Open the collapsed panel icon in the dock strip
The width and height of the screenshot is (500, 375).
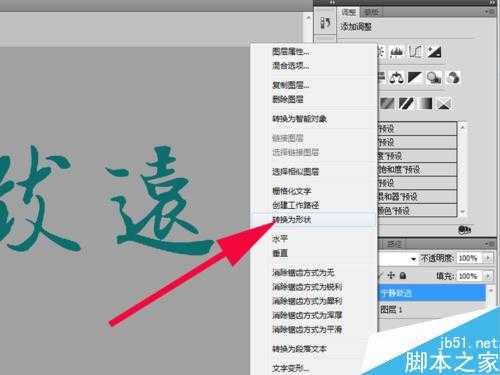click(x=325, y=23)
